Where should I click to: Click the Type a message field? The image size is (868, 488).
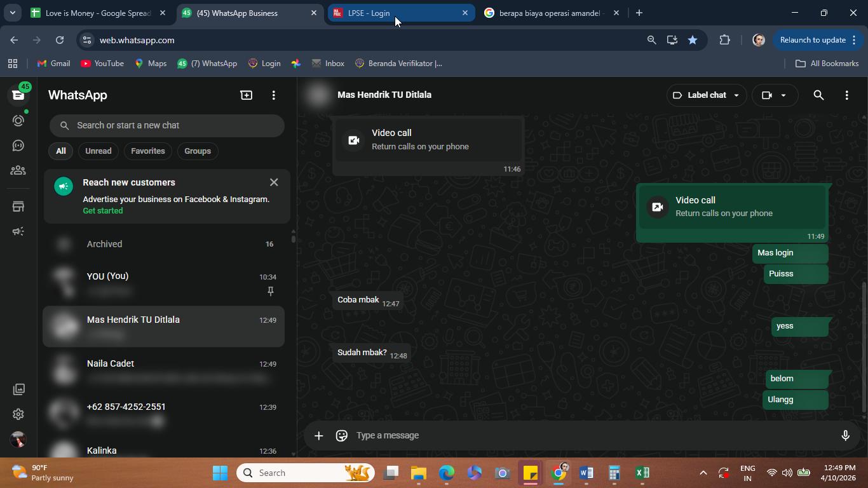(x=591, y=435)
